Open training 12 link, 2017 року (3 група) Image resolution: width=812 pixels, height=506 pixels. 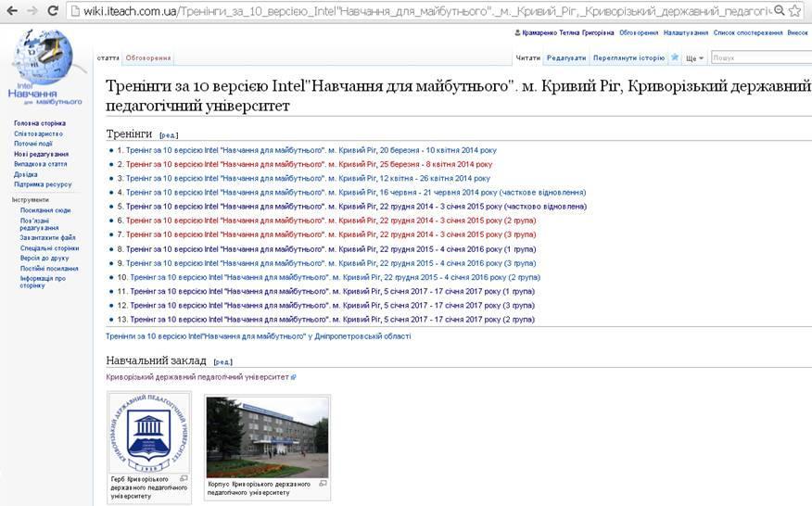(333, 305)
